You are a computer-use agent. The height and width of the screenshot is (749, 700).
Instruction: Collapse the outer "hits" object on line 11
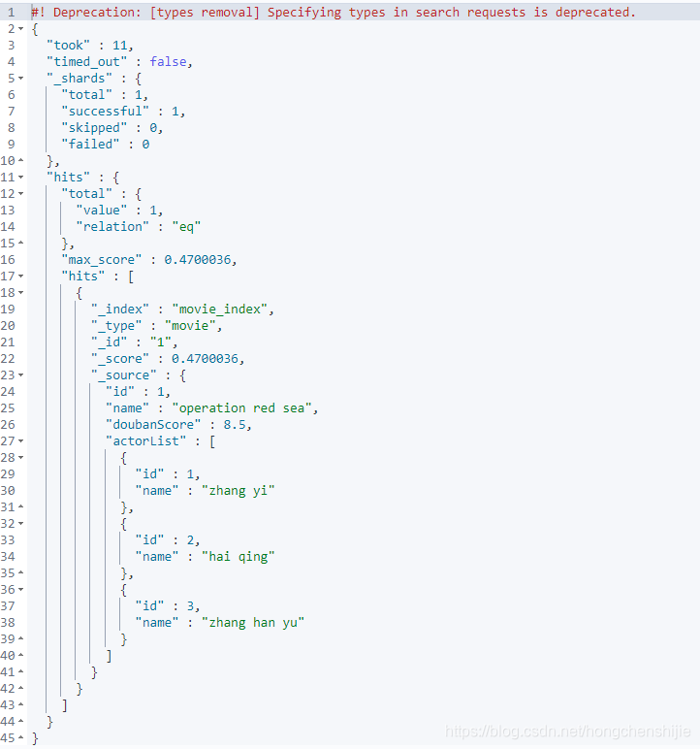tap(21, 178)
